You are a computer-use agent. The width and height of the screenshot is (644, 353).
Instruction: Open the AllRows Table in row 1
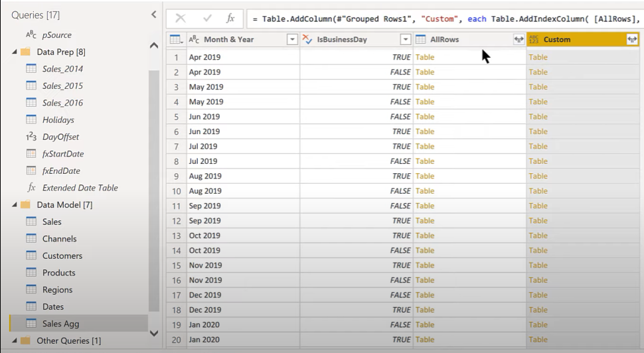[x=425, y=57]
